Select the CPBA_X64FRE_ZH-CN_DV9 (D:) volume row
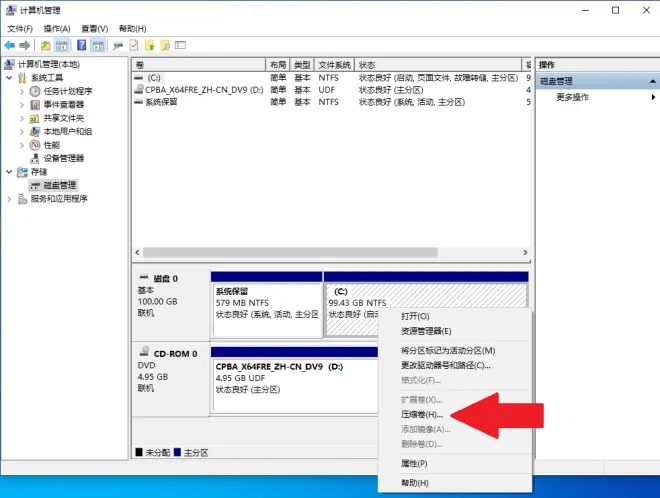The height and width of the screenshot is (498, 660). (331, 90)
